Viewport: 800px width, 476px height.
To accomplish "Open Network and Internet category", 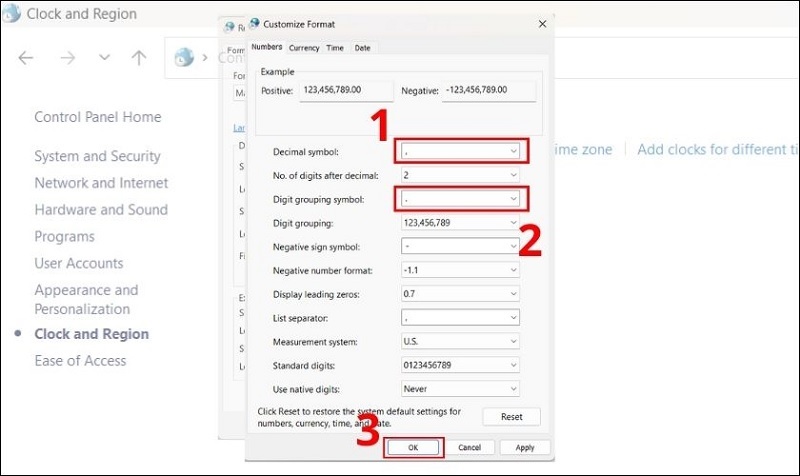I will [x=101, y=183].
